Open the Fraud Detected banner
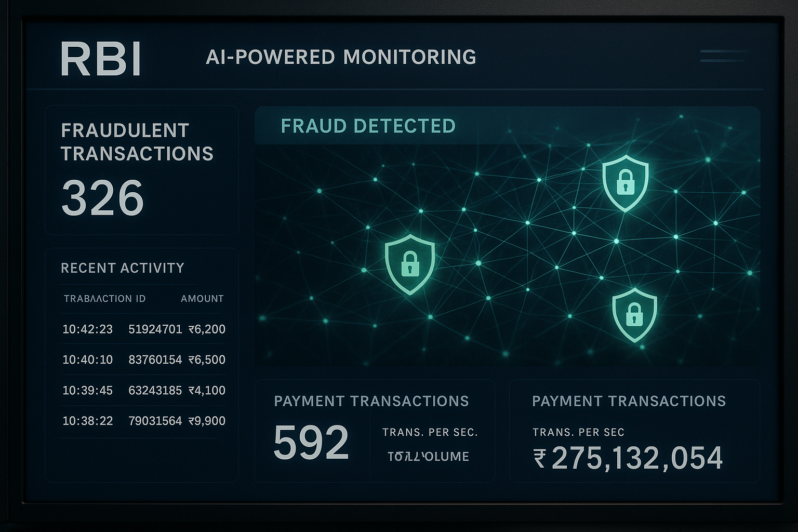This screenshot has width=798, height=532. [368, 126]
